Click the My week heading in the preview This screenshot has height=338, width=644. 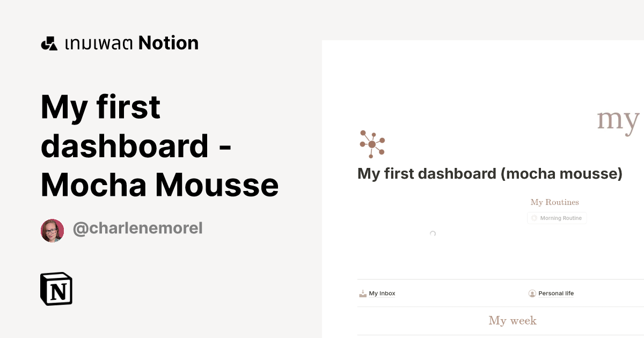point(512,320)
